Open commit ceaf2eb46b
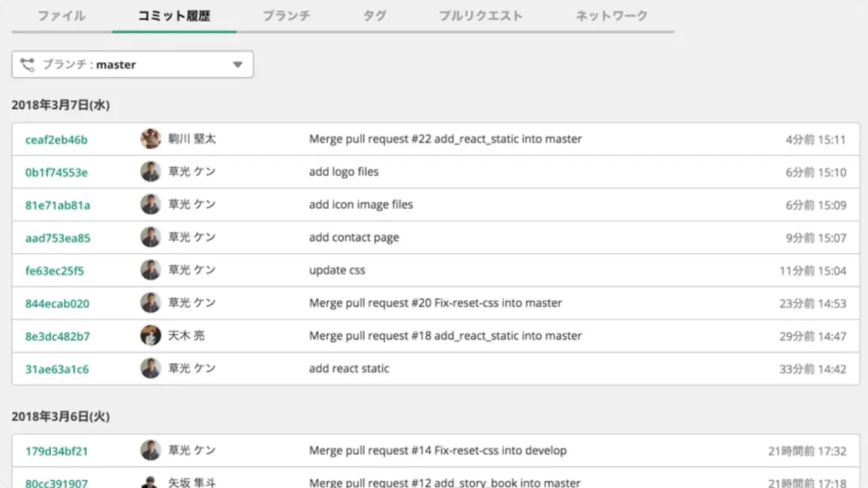Image resolution: width=868 pixels, height=488 pixels. tap(57, 138)
